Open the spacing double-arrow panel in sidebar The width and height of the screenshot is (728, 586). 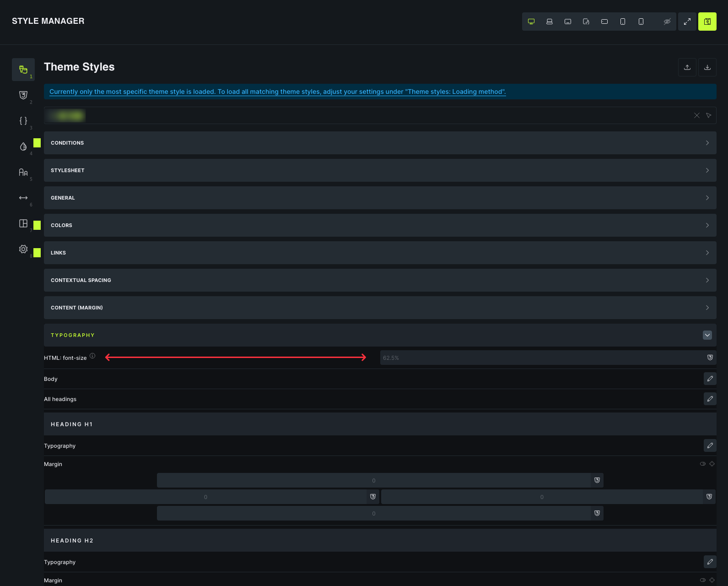coord(23,198)
